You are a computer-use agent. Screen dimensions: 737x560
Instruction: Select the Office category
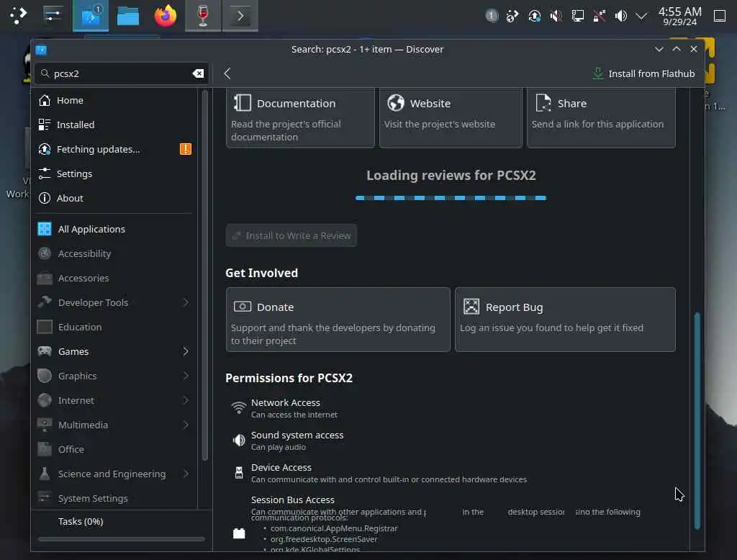[114, 449]
